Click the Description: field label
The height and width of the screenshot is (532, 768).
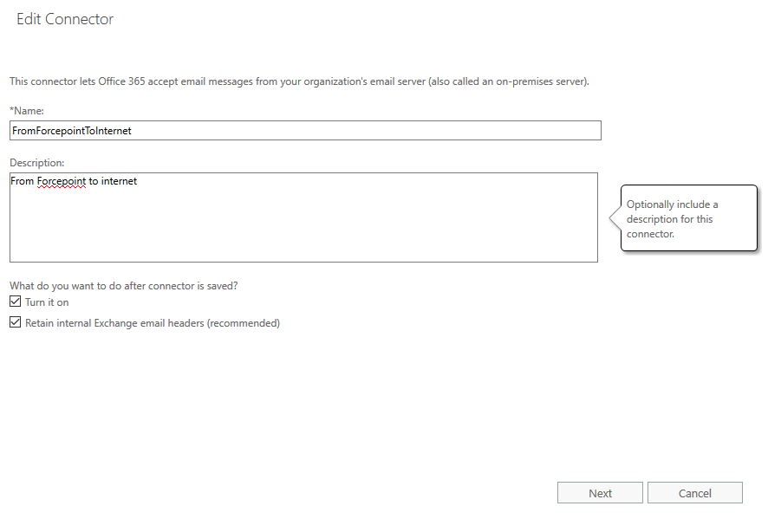37,163
